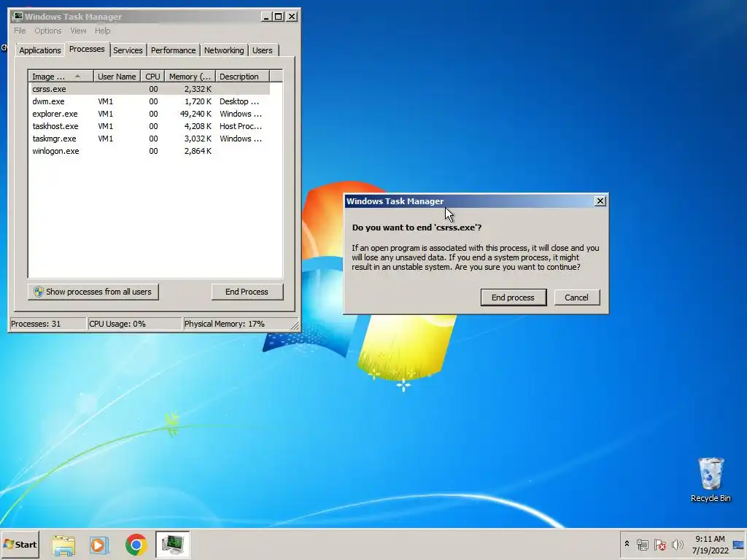Switch to the Performance tab
747x560 pixels.
(173, 50)
